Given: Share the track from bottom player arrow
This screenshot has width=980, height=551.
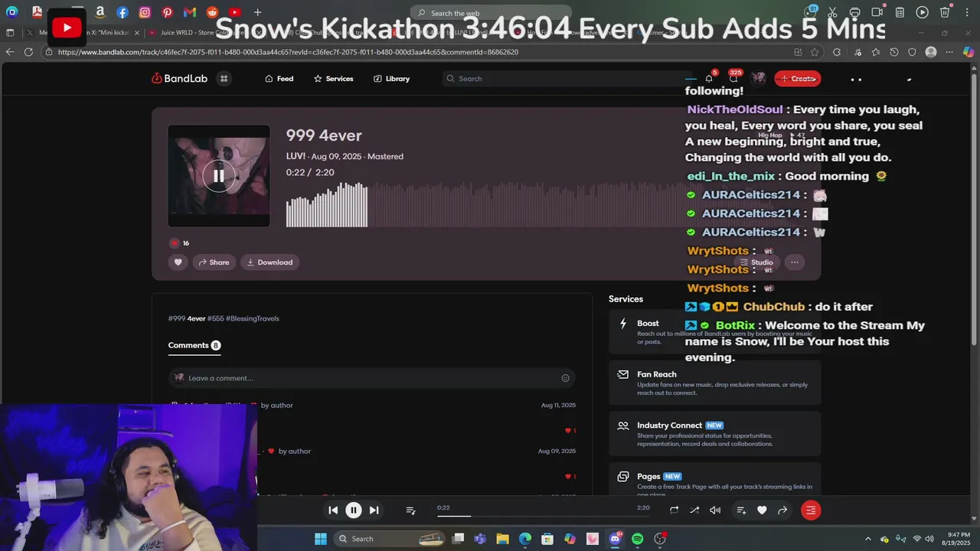Looking at the screenshot, I should click(782, 510).
